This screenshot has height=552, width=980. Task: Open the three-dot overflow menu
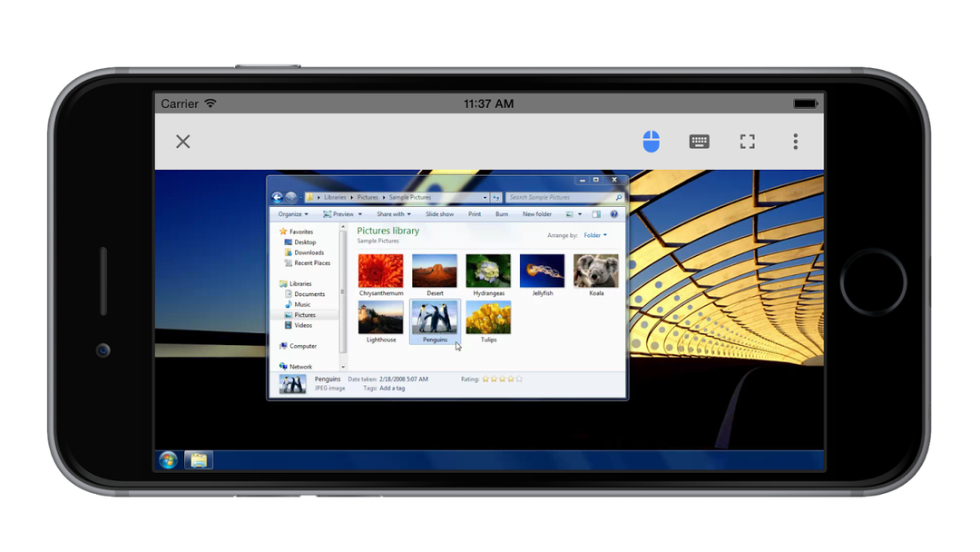pyautogui.click(x=795, y=141)
